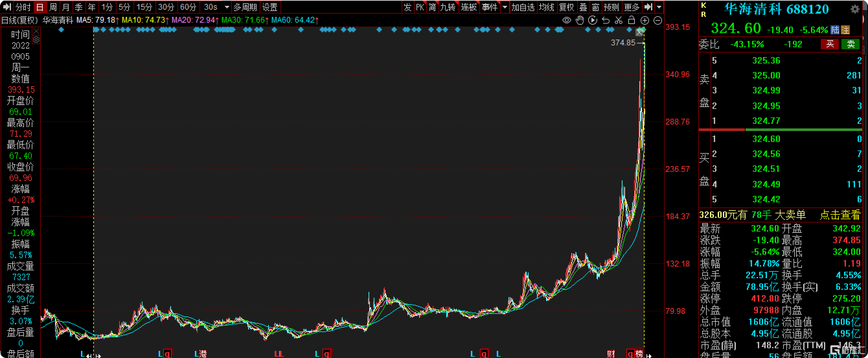The width and height of the screenshot is (868, 358).
Task: Toggle 事件 event markers
Action: [490, 7]
